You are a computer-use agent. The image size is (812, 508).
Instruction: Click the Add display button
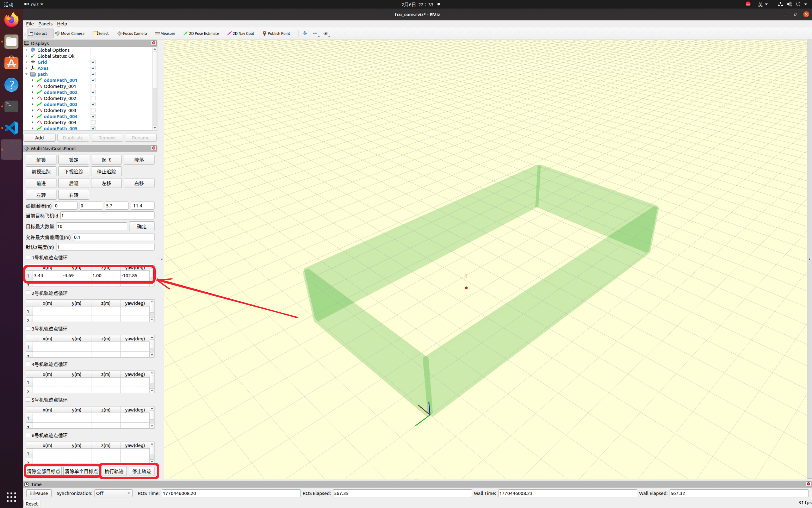click(39, 138)
